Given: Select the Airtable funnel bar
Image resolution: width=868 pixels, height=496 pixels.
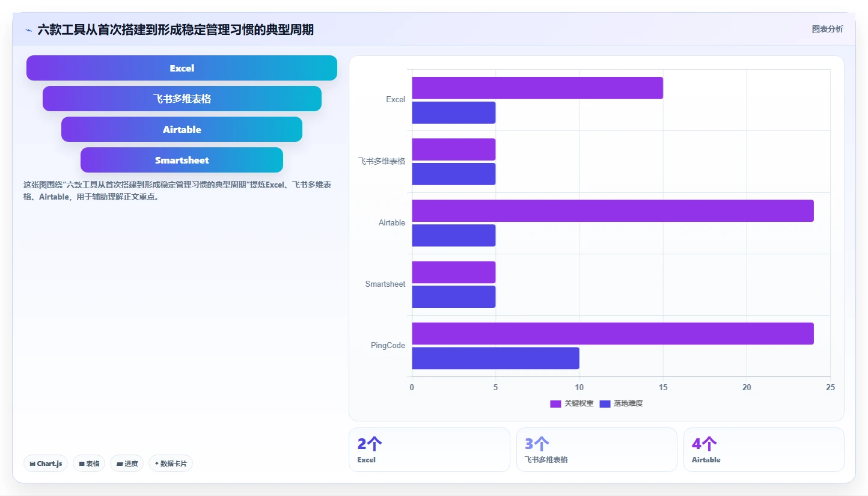Looking at the screenshot, I should tap(182, 129).
